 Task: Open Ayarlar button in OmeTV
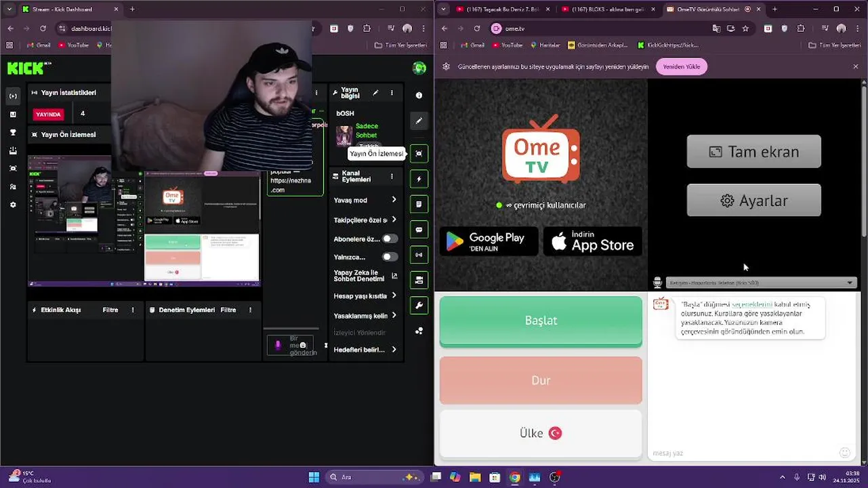coord(753,201)
